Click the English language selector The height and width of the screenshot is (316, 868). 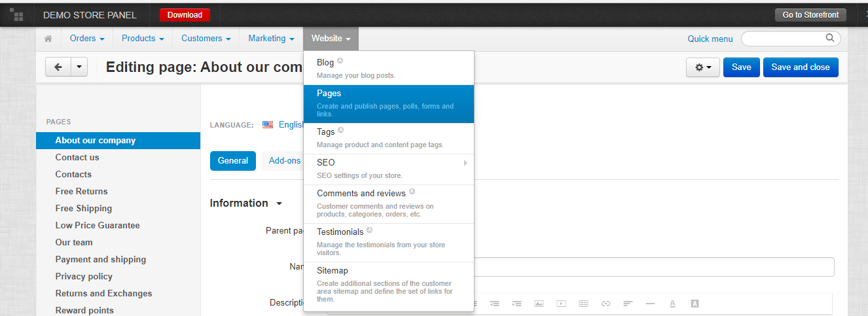click(291, 124)
